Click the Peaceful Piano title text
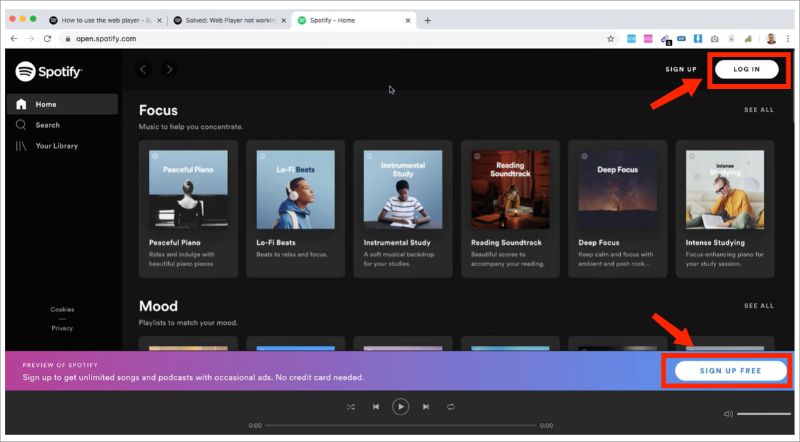This screenshot has width=800, height=442. (174, 242)
